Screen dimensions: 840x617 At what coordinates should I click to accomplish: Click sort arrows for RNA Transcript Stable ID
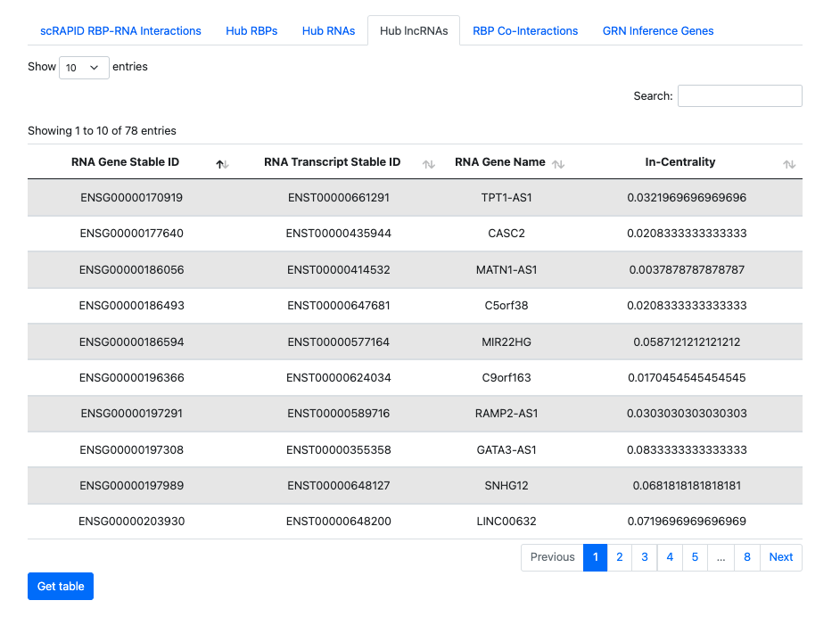pos(428,164)
